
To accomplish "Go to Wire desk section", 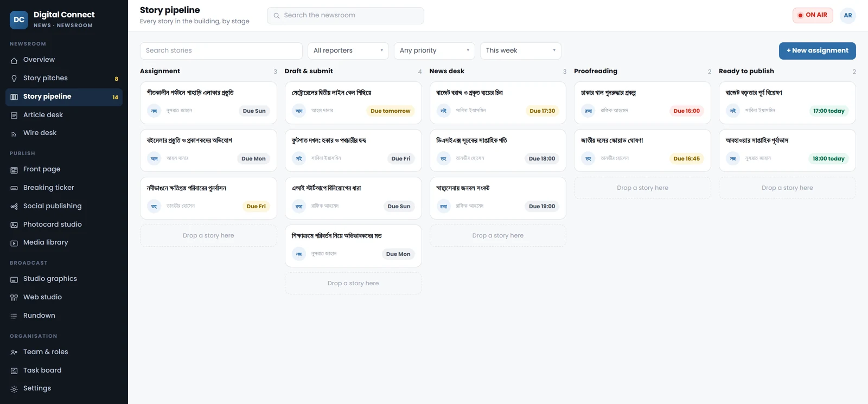I will click(x=64, y=133).
